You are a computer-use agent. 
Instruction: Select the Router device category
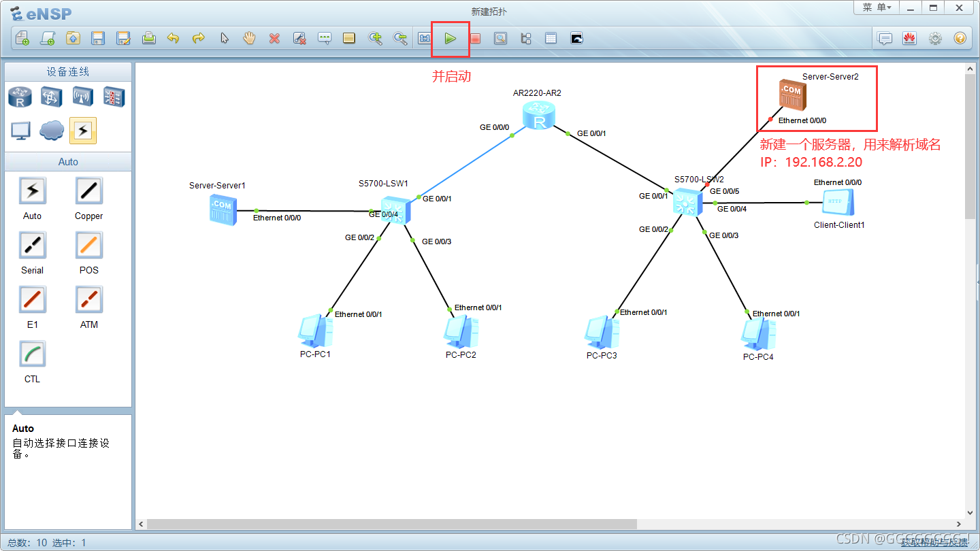[20, 97]
